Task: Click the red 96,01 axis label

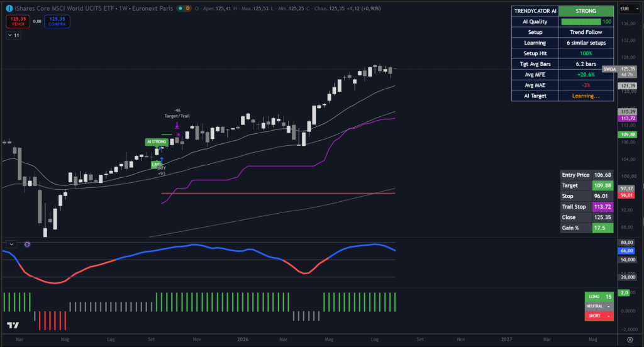Action: [627, 195]
